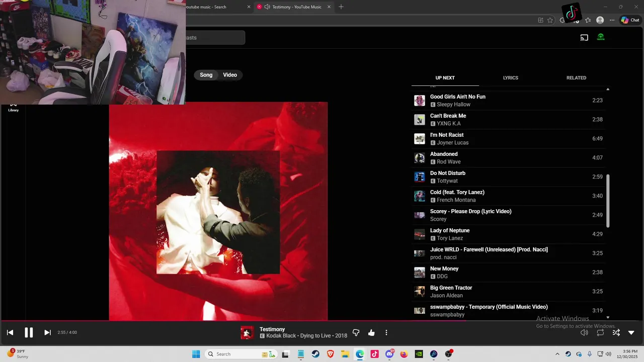Open a new browser tab
The image size is (644, 362).
point(341,7)
